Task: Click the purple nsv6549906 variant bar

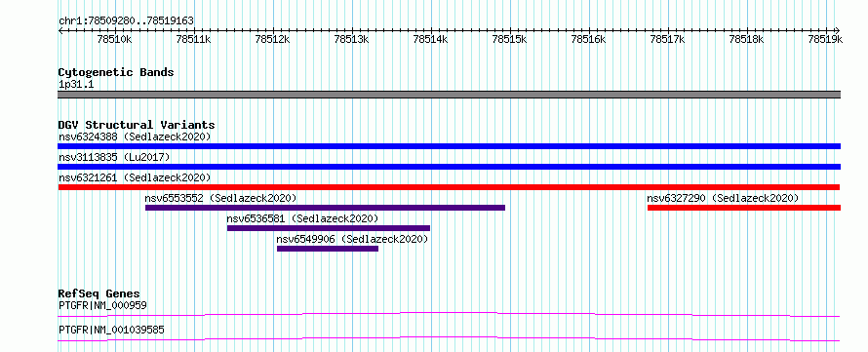Action: (328, 249)
